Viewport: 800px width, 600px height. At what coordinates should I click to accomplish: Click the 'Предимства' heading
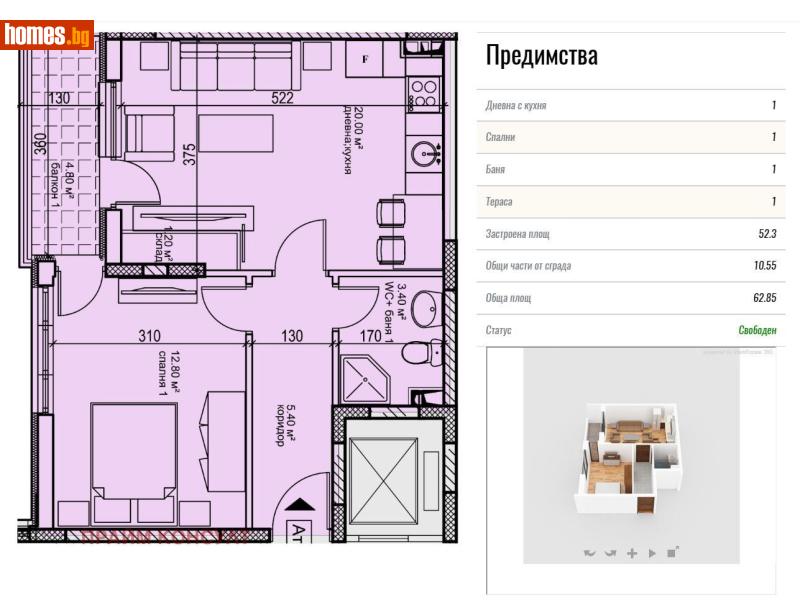click(x=541, y=57)
